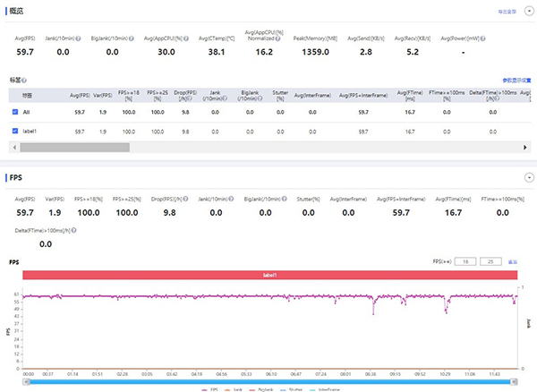The width and height of the screenshot is (537, 392).
Task: Click the blue timeline range slider below chart
Action: (269, 382)
